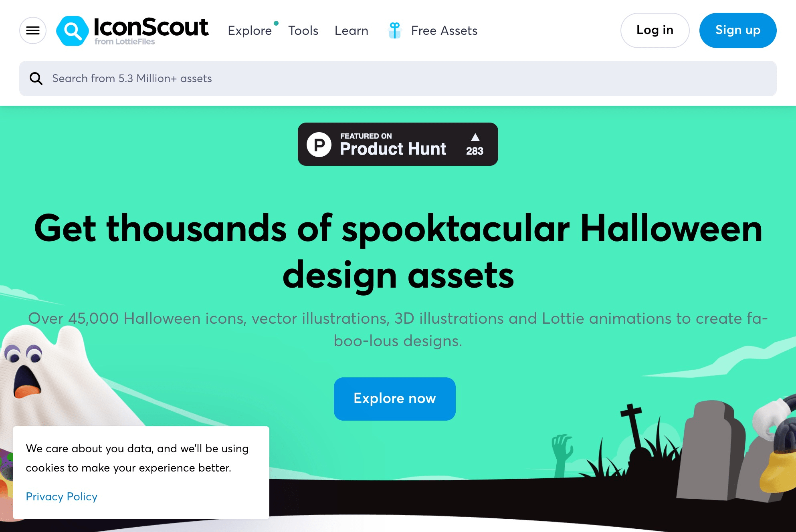The width and height of the screenshot is (796, 532).
Task: Click the Log in button
Action: pyautogui.click(x=655, y=30)
